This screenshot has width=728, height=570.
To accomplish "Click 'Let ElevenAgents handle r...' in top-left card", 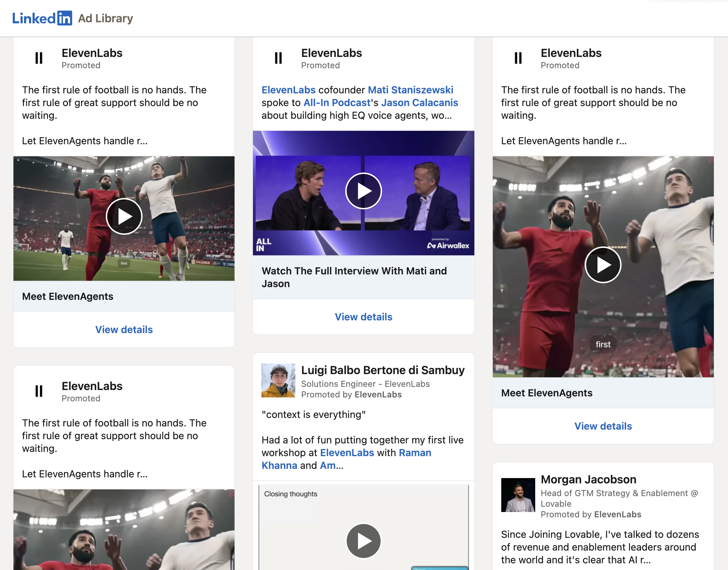I will click(x=85, y=141).
